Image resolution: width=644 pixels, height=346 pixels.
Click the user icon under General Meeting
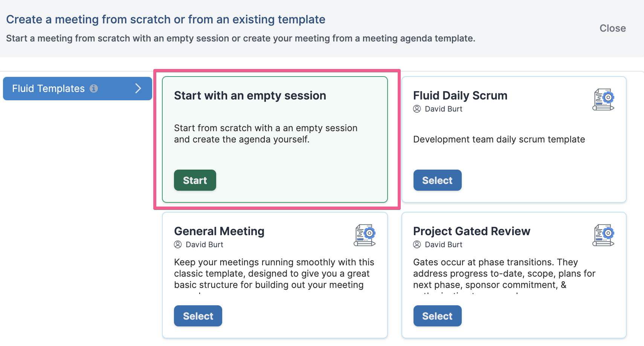(178, 245)
